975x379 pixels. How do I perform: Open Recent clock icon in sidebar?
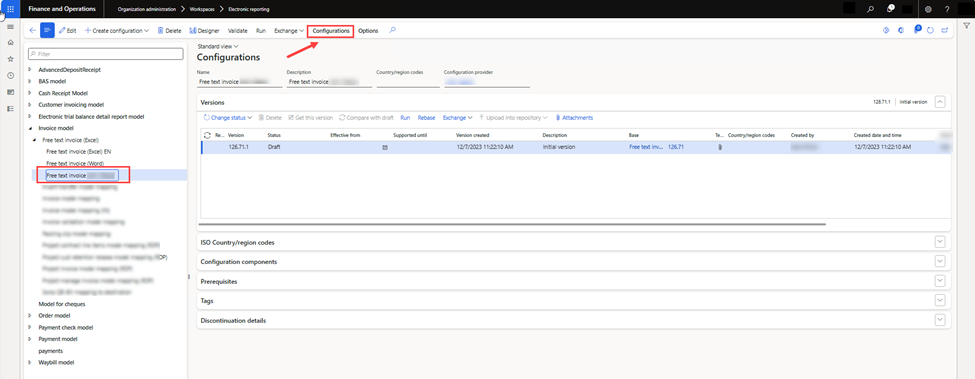click(x=10, y=75)
